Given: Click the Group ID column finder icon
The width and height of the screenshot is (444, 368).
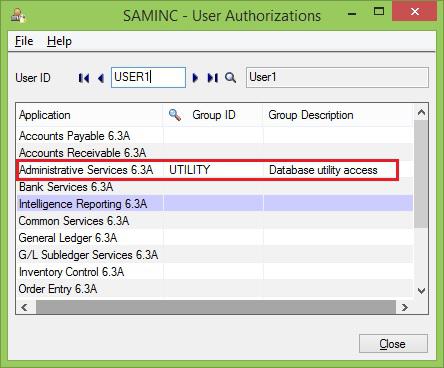Looking at the screenshot, I should pyautogui.click(x=175, y=115).
